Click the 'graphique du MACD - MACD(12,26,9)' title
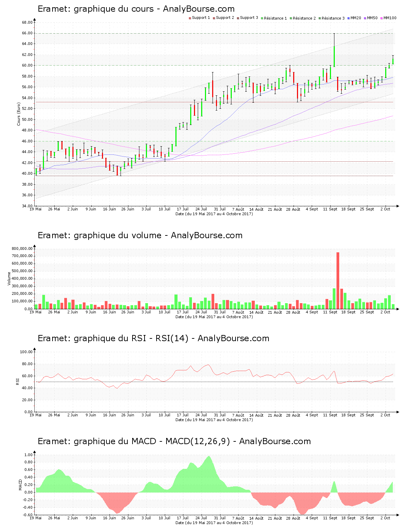412x532 pixels. (x=152, y=441)
